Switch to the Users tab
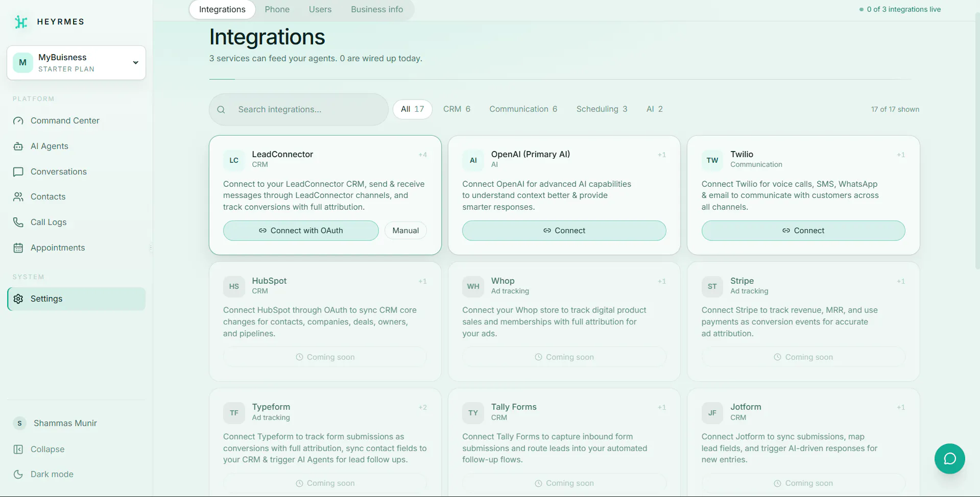Image resolution: width=980 pixels, height=497 pixels. (320, 10)
